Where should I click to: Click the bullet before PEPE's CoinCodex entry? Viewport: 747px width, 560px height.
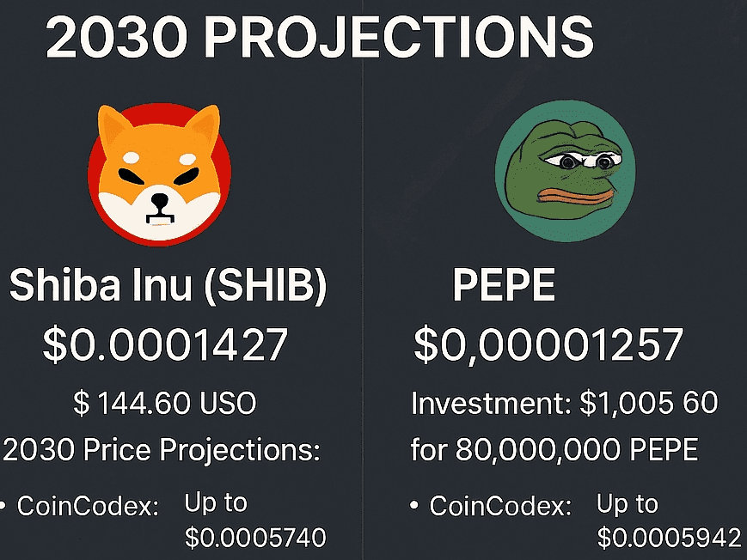click(x=415, y=507)
